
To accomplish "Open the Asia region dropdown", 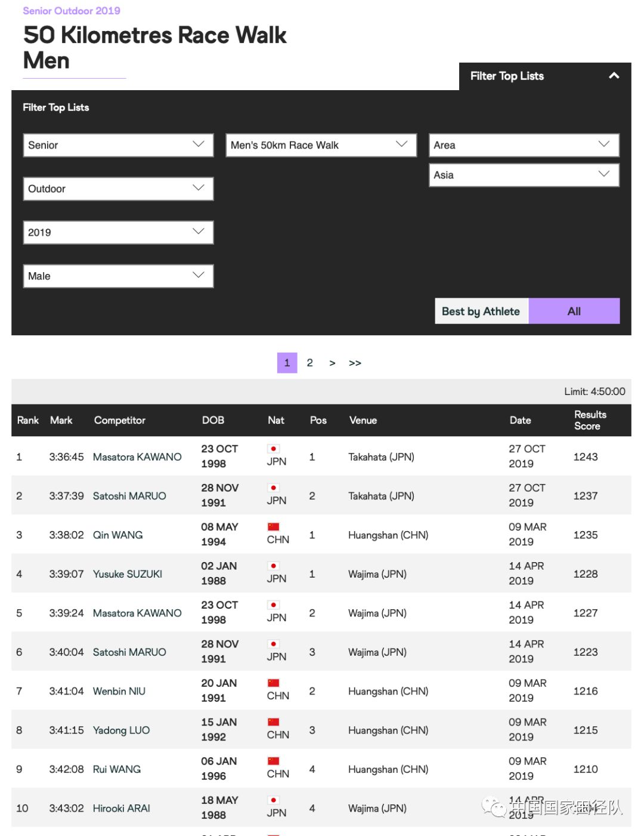I will pos(524,175).
